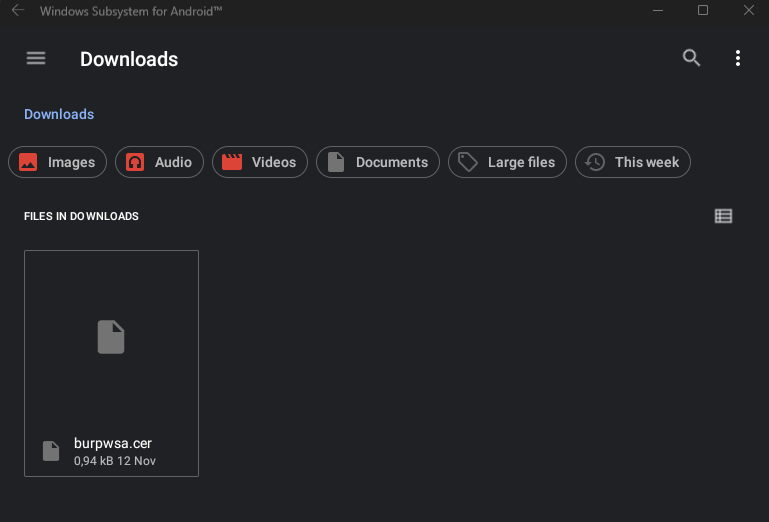
Task: Show files from This week
Action: tap(633, 162)
